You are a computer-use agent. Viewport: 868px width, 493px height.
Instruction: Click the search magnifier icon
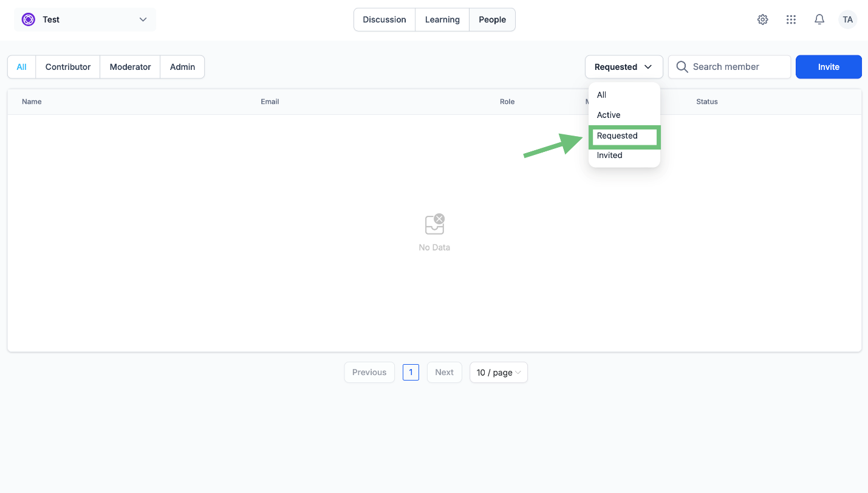682,67
